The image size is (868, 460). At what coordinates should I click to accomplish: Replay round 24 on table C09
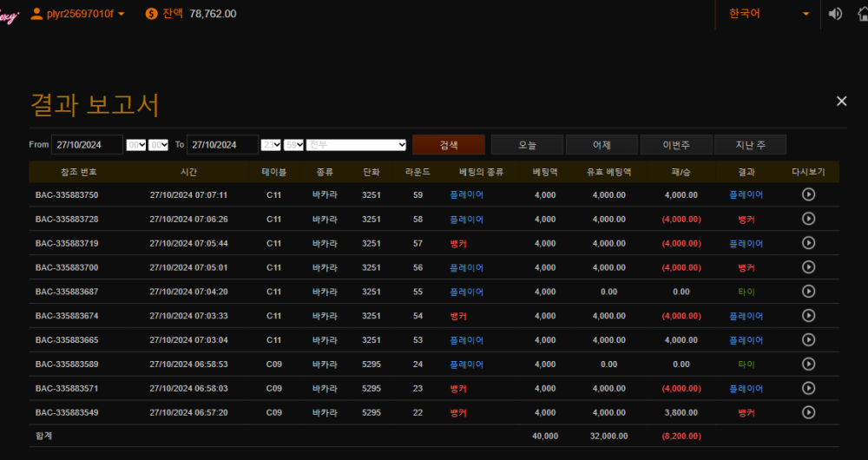(808, 364)
